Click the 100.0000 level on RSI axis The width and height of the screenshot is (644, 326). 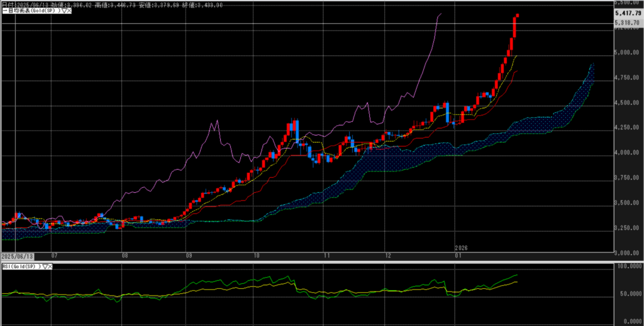click(627, 267)
